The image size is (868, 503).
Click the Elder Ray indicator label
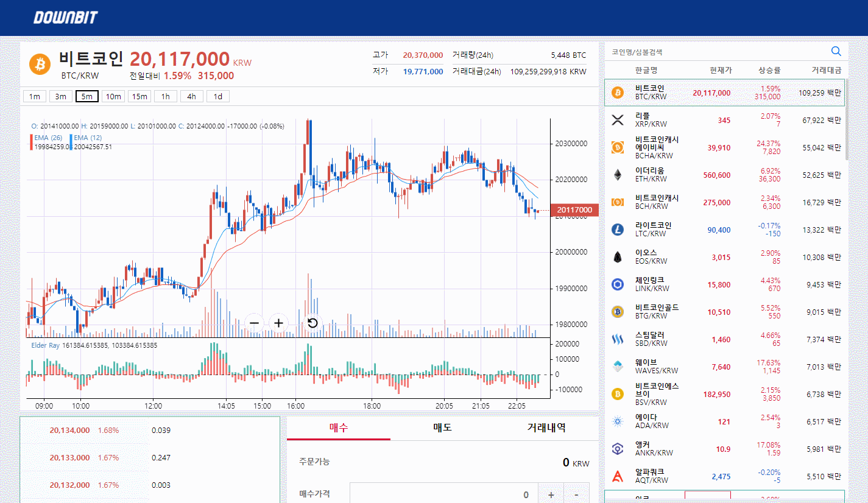click(45, 345)
